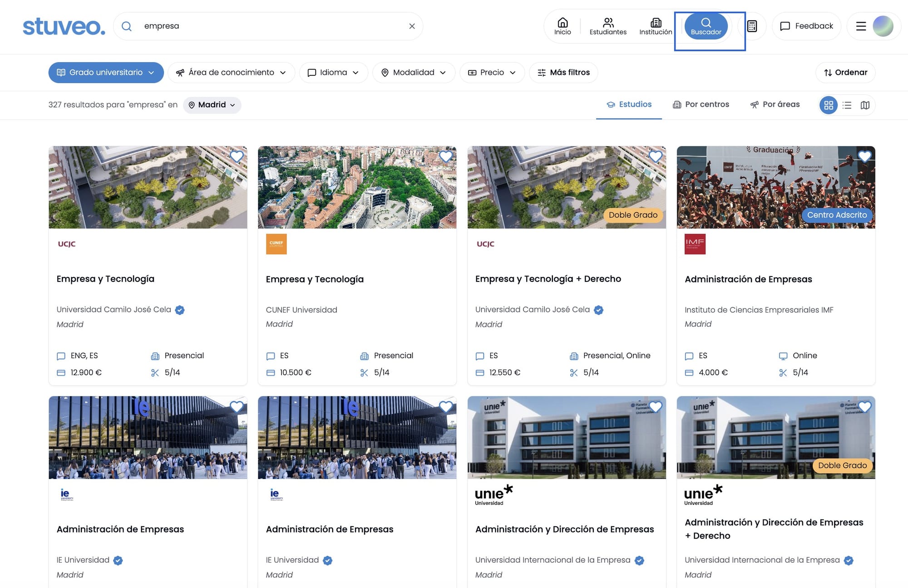Screen dimensions: 908x588
Task: Click the first IE University logo
Action: 67,494
